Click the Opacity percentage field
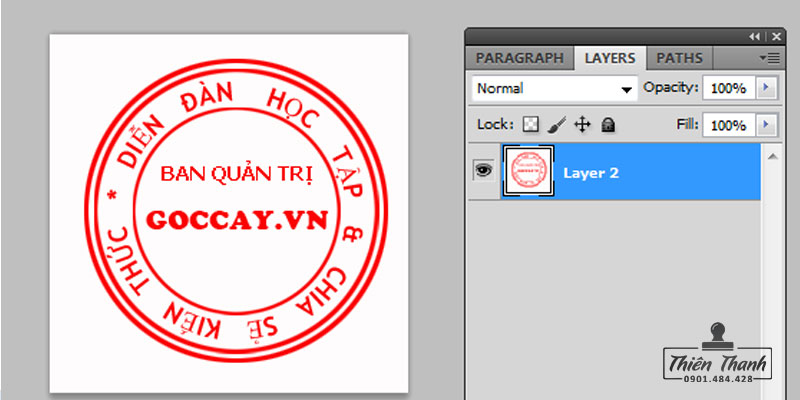This screenshot has width=800, height=400. [x=728, y=89]
